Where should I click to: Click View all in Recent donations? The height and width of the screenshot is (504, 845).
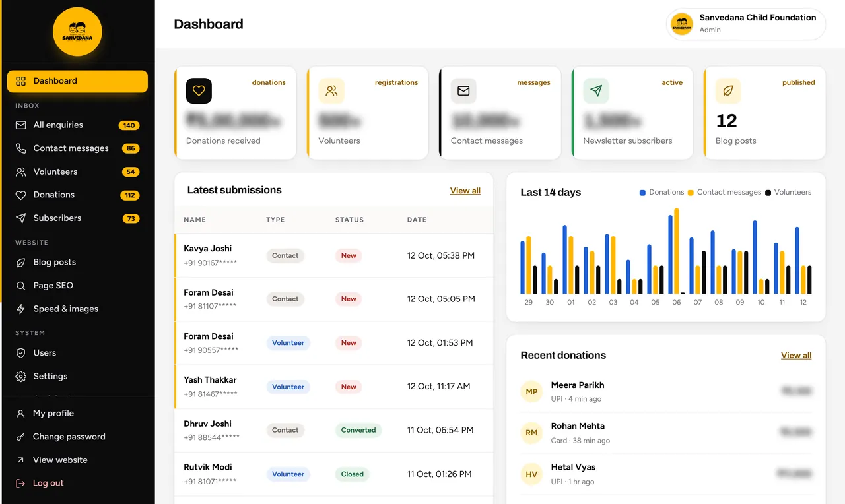(x=796, y=355)
